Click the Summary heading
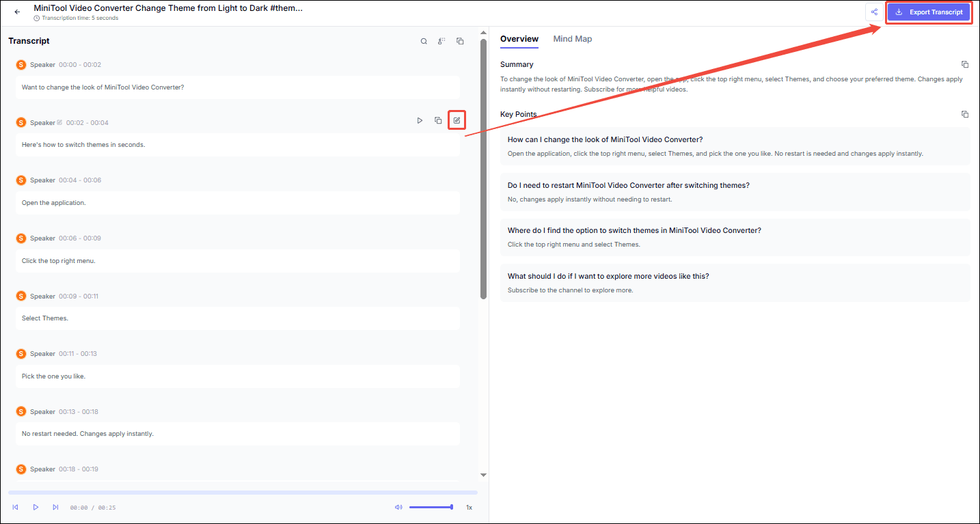Screen dimensions: 980x524 coord(517,64)
